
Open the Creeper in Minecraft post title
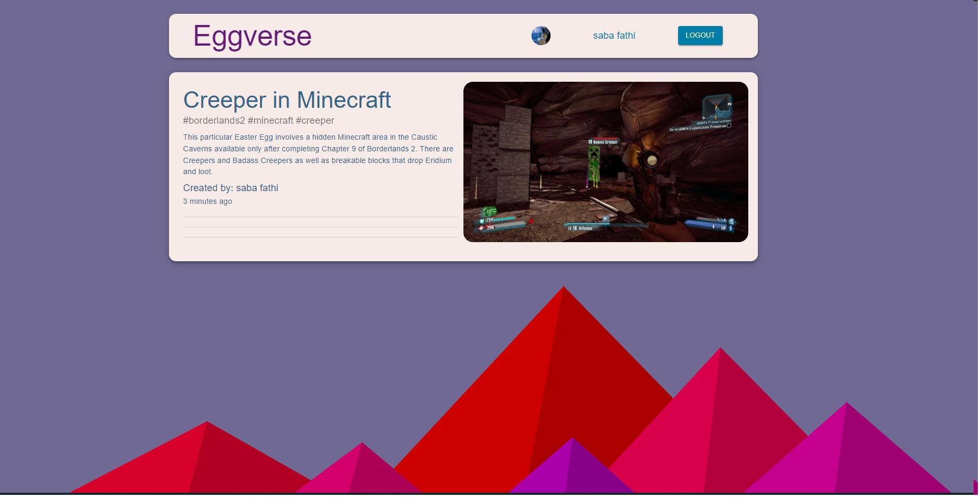[x=287, y=100]
